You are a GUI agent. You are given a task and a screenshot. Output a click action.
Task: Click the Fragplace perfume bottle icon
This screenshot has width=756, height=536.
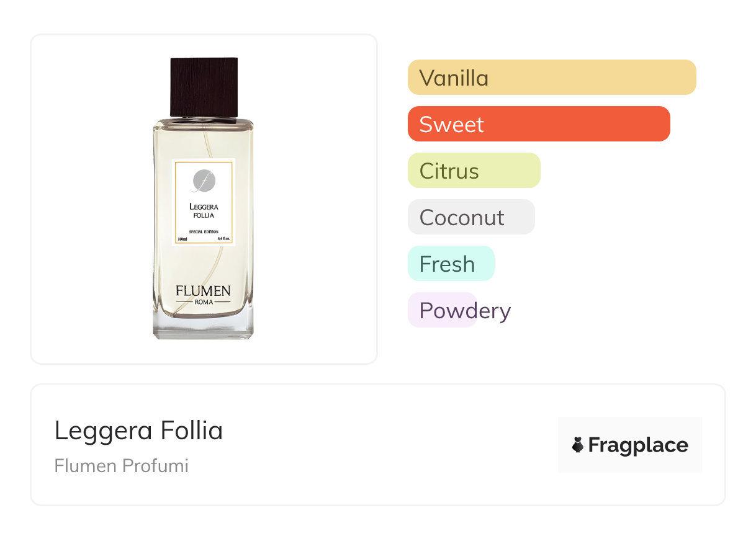click(x=578, y=445)
